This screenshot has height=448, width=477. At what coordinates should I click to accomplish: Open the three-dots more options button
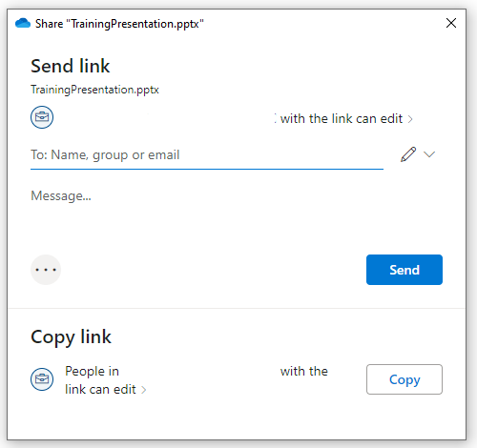(x=46, y=270)
